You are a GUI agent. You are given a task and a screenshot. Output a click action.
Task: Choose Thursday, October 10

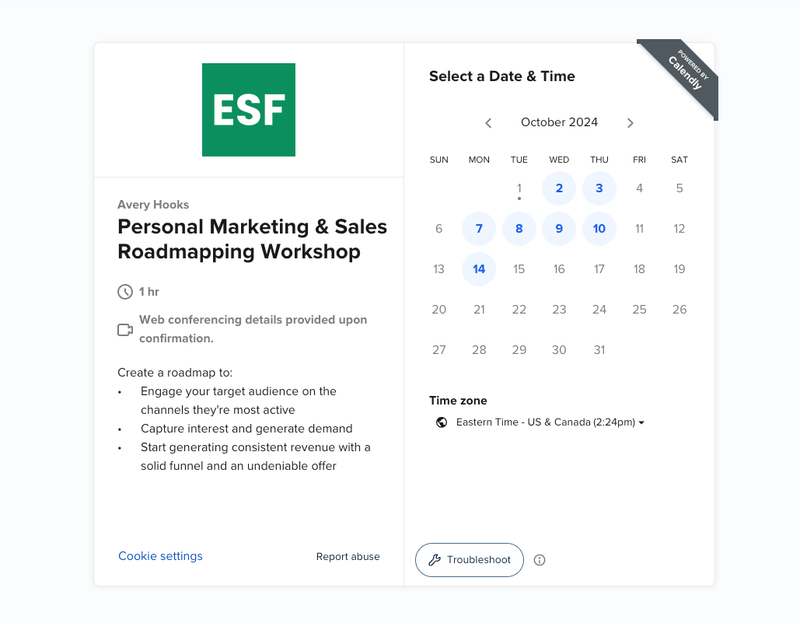pyautogui.click(x=599, y=229)
